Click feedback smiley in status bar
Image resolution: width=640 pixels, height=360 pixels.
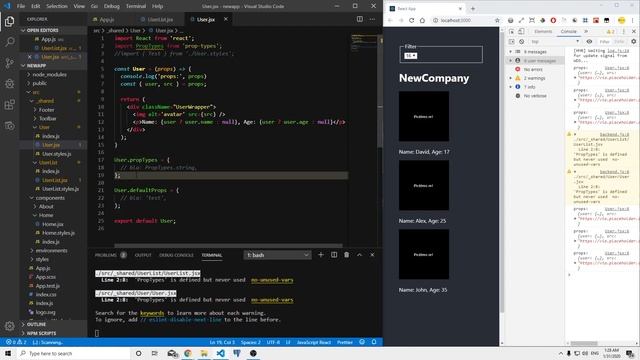click(x=362, y=342)
